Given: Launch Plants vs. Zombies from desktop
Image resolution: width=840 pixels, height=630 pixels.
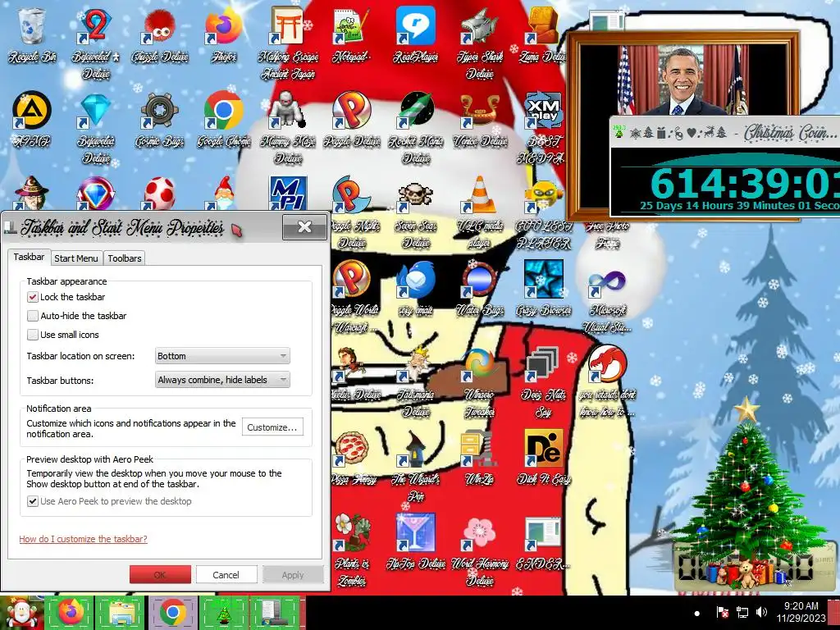Looking at the screenshot, I should tap(352, 550).
